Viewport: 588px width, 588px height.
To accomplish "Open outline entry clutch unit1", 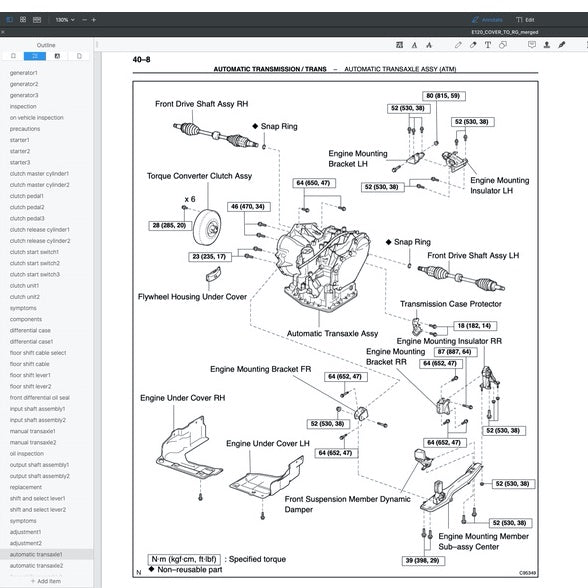I will pos(24,286).
